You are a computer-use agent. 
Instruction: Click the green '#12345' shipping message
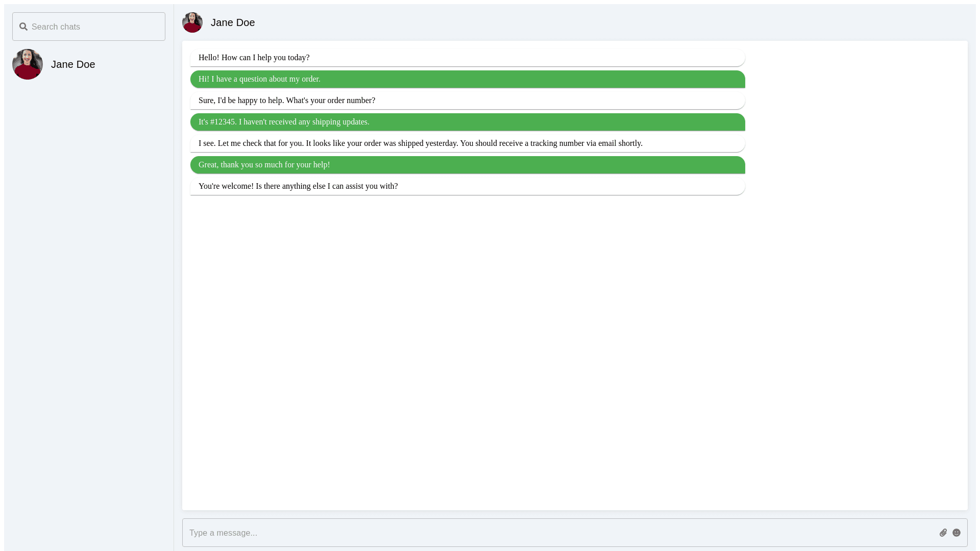[x=284, y=122]
